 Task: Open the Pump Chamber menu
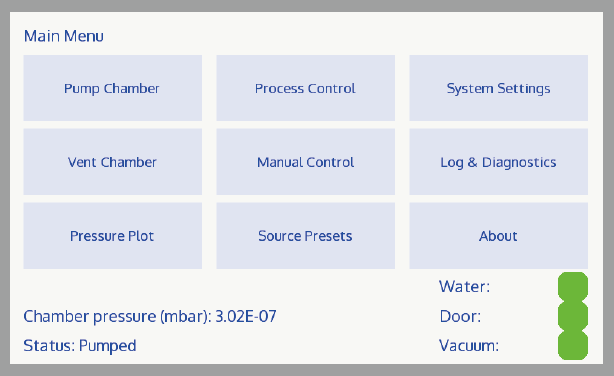[x=113, y=88]
